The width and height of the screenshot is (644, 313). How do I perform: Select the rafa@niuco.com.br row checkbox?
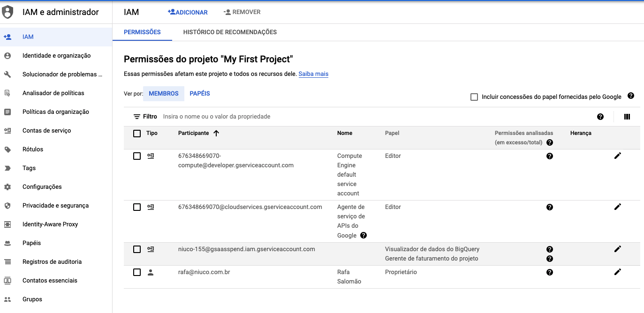[x=137, y=272]
